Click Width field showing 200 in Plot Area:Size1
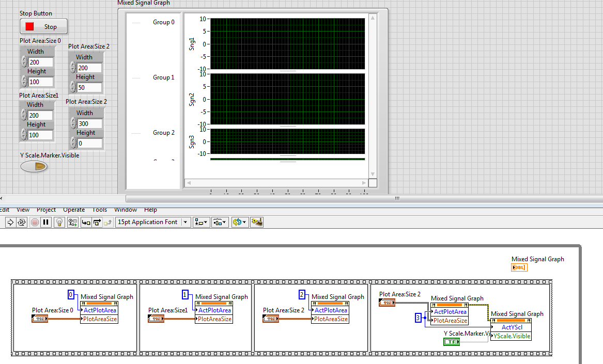Image resolution: width=603 pixels, height=364 pixels. (x=40, y=115)
